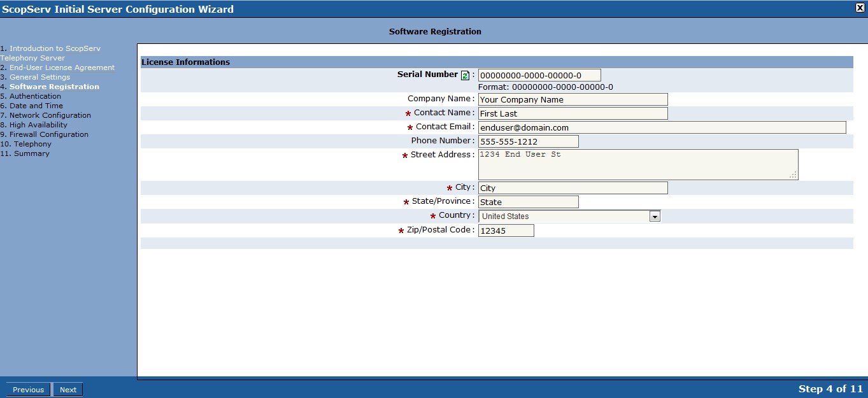
Task: Close the configuration wizard window
Action: (x=860, y=8)
